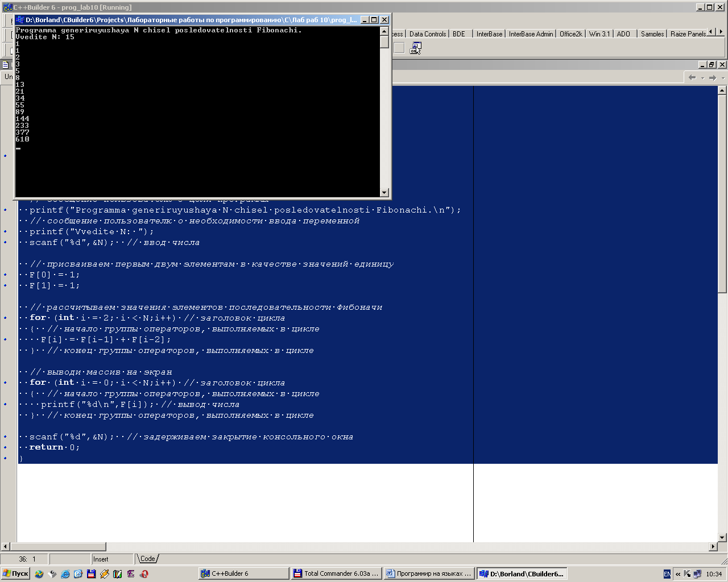
Task: Click the console scrollbar down arrow
Action: (x=384, y=192)
